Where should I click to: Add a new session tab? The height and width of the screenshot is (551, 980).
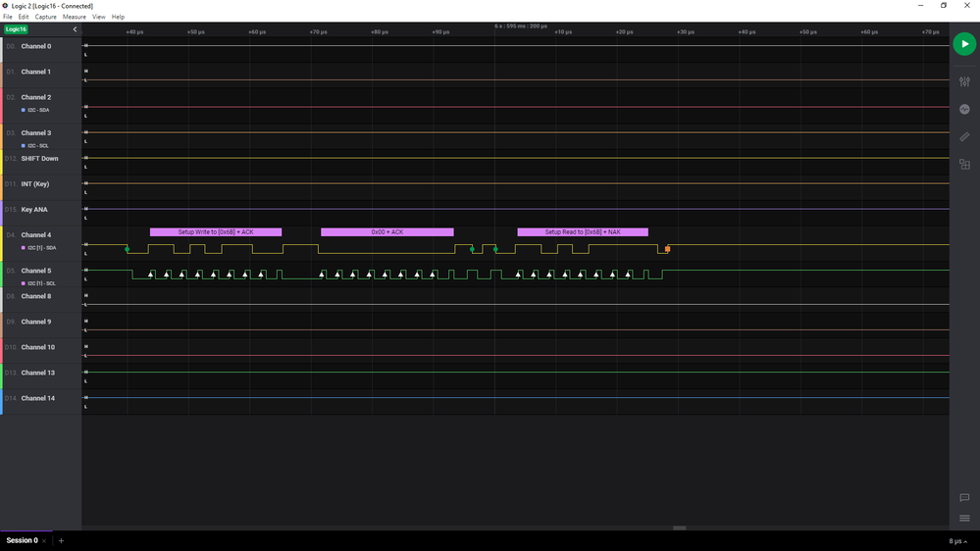click(x=61, y=540)
